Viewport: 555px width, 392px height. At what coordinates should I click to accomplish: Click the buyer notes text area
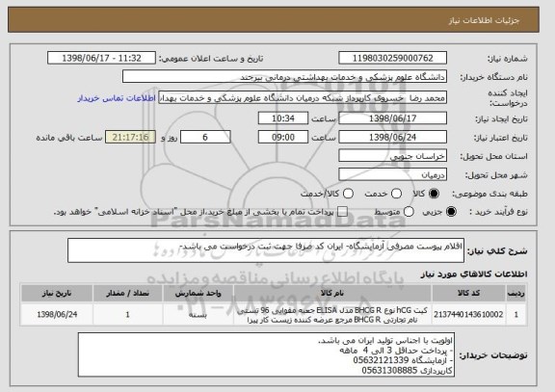coord(266,354)
